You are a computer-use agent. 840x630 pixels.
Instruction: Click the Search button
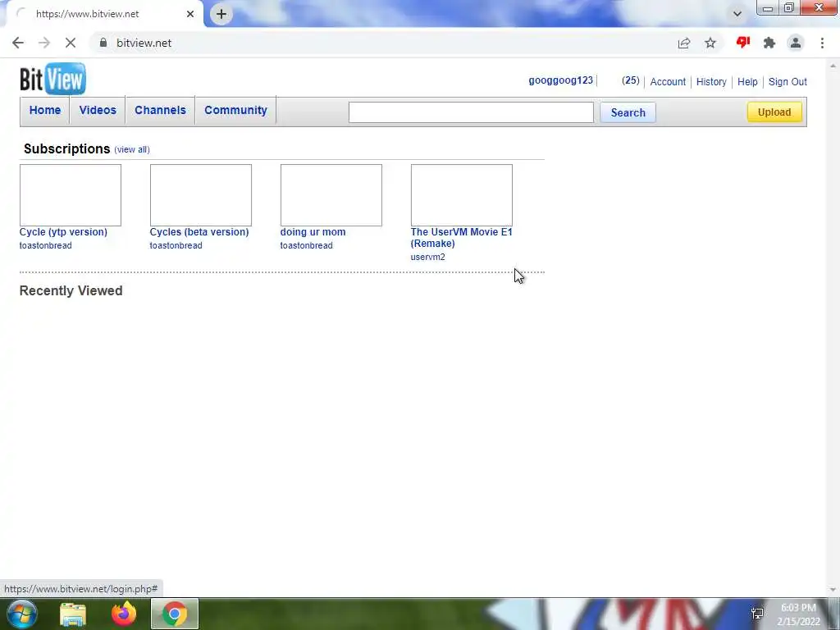click(x=628, y=112)
